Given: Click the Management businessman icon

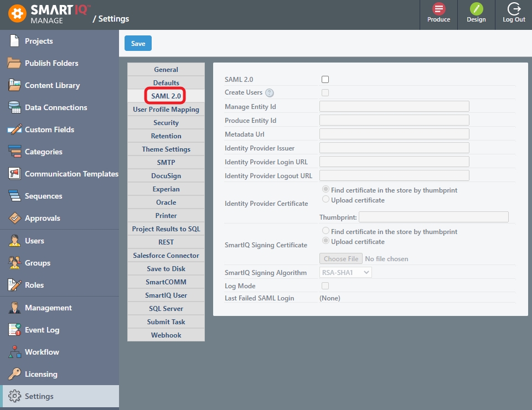Looking at the screenshot, I should (14, 308).
